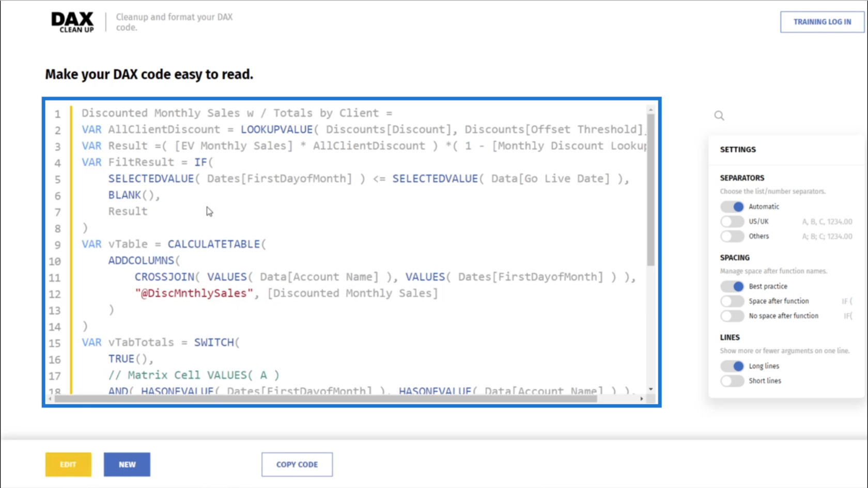Click line number 9 in the gutter

click(x=57, y=245)
